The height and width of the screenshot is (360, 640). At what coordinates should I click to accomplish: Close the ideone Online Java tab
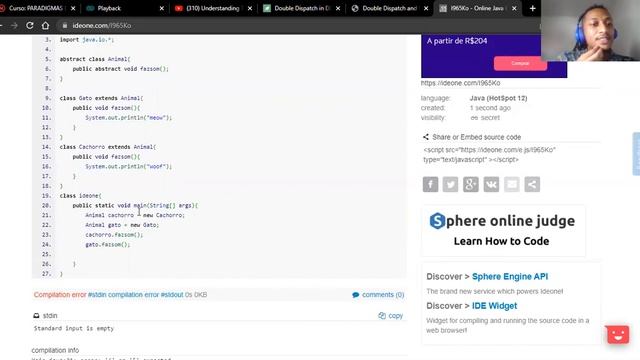coord(514,8)
